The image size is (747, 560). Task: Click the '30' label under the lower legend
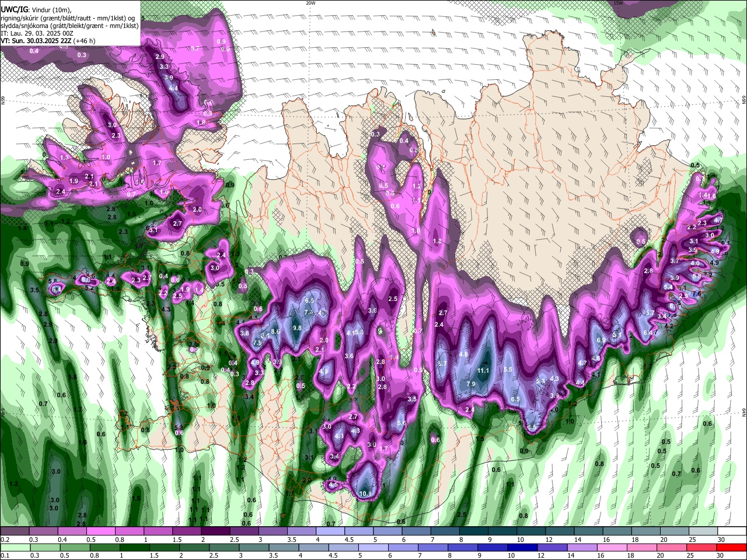pyautogui.click(x=720, y=555)
